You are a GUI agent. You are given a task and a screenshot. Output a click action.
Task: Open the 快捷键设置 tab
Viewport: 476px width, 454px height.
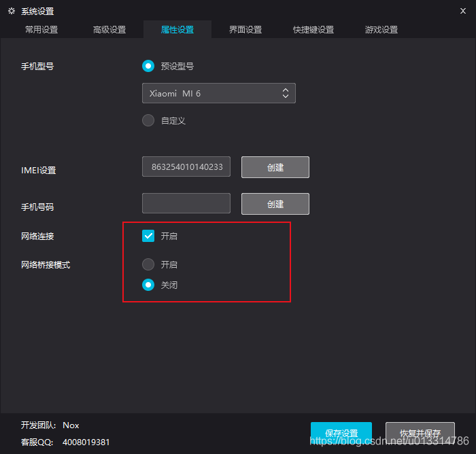coord(313,30)
